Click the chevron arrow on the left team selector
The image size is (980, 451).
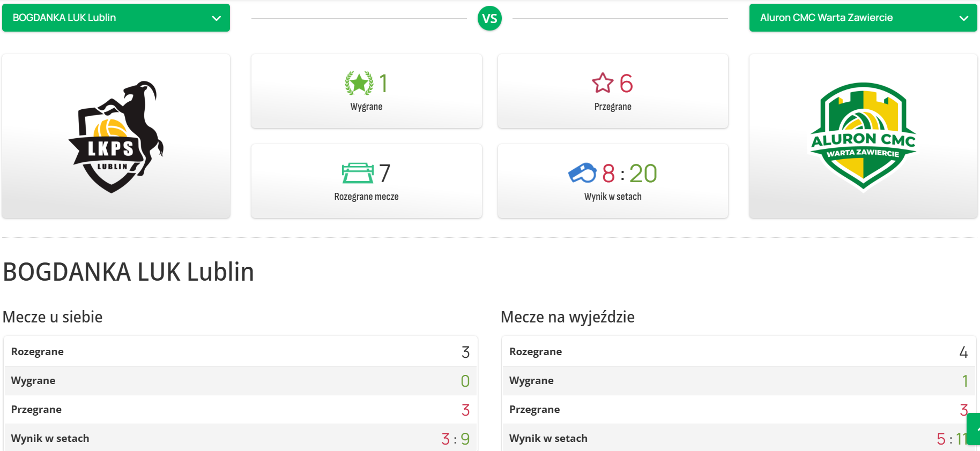[217, 18]
